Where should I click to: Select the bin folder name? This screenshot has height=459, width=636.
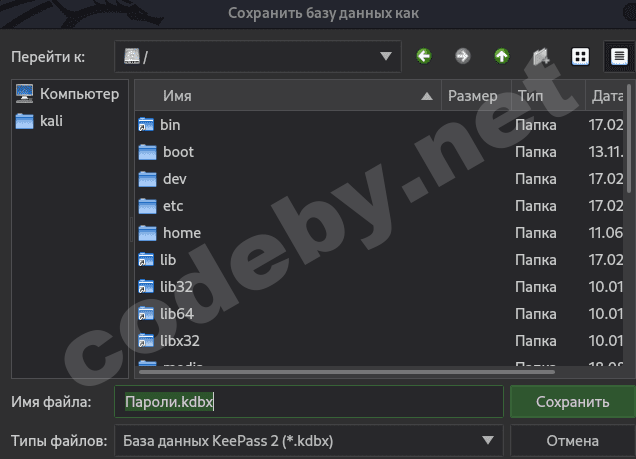(170, 125)
